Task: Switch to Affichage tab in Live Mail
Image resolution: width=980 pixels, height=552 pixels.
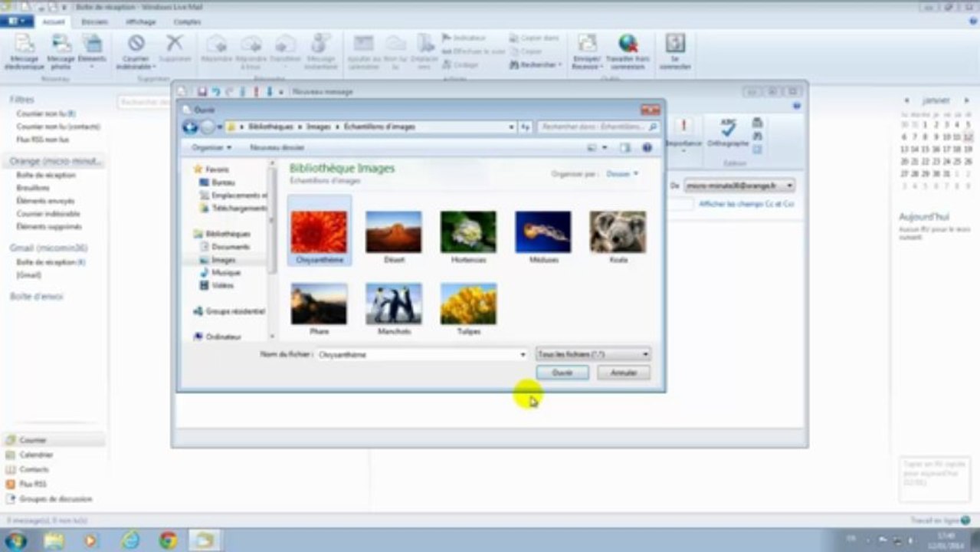Action: (x=140, y=22)
